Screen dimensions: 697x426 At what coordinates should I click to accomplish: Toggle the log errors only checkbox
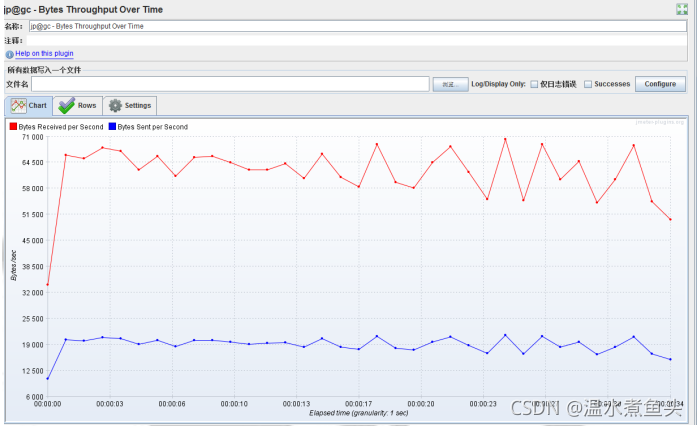point(534,84)
